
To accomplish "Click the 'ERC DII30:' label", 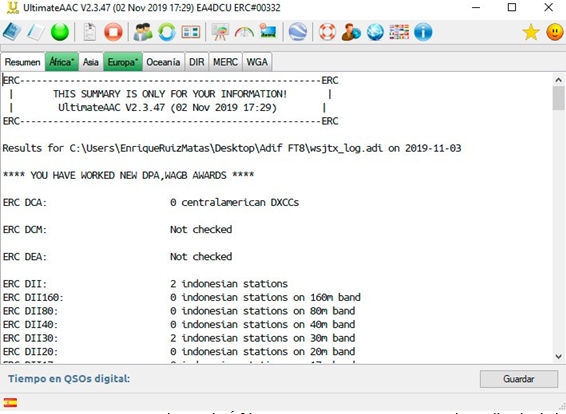I will click(30, 338).
